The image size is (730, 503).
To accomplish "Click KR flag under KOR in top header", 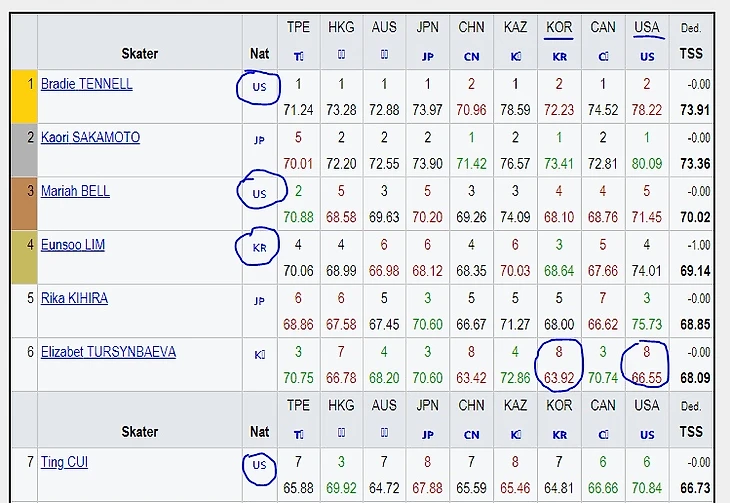I will 559,58.
